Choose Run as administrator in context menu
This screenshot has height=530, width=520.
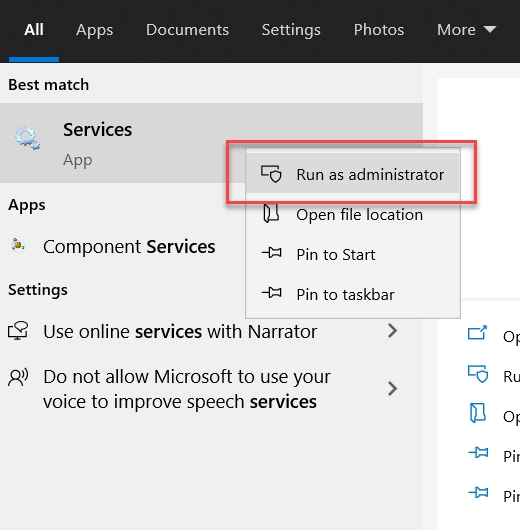(x=352, y=174)
